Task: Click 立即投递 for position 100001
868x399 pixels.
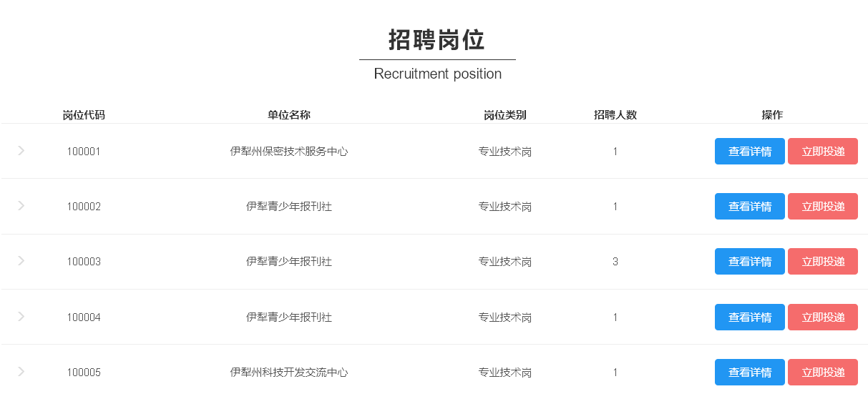Action: point(822,152)
